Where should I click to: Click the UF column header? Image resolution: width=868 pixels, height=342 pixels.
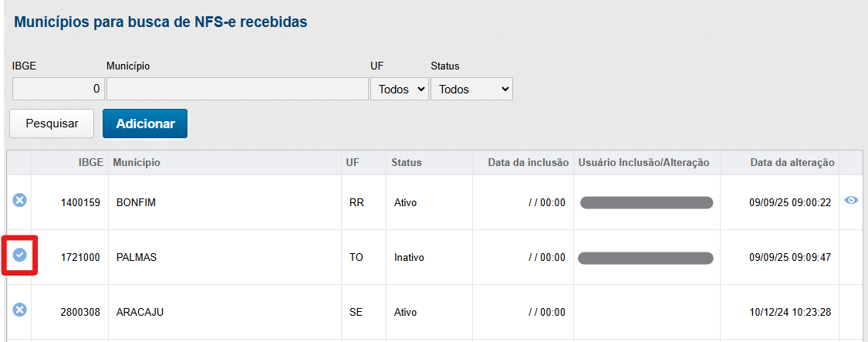(353, 162)
